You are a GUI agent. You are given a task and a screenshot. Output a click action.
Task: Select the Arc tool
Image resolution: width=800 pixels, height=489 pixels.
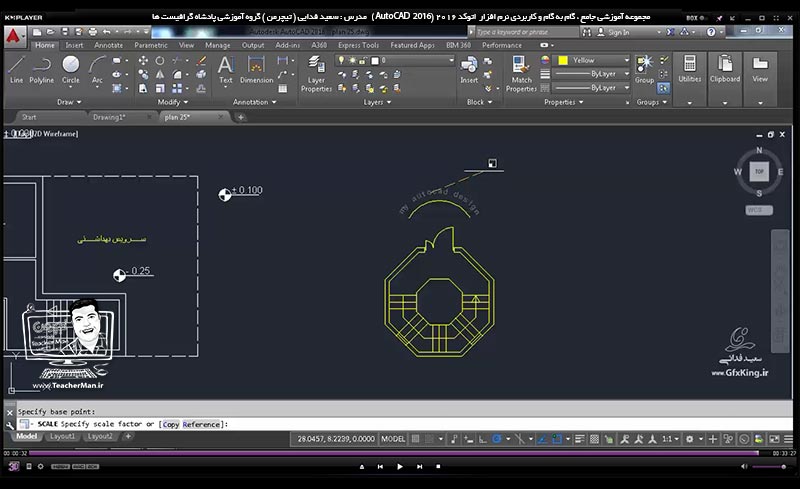[97, 69]
